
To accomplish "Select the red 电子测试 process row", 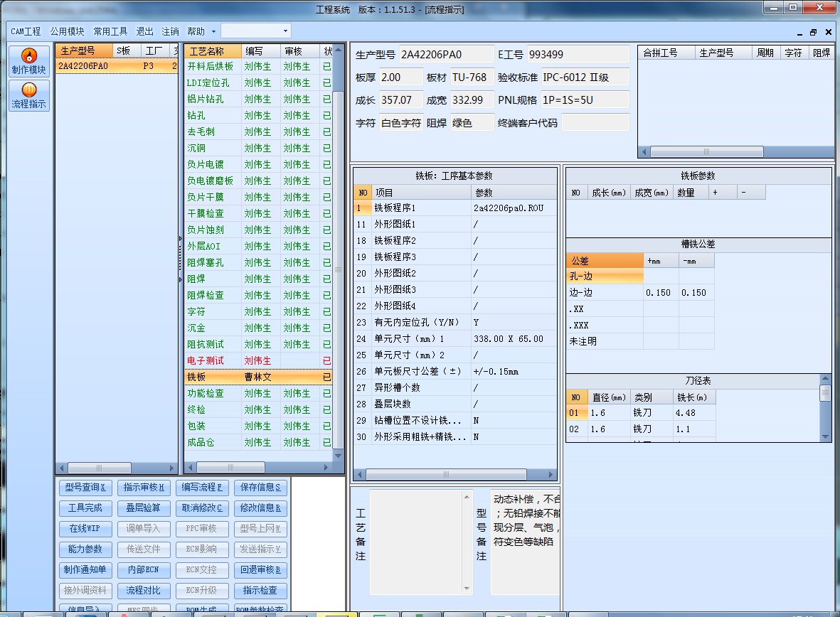I will tap(258, 360).
